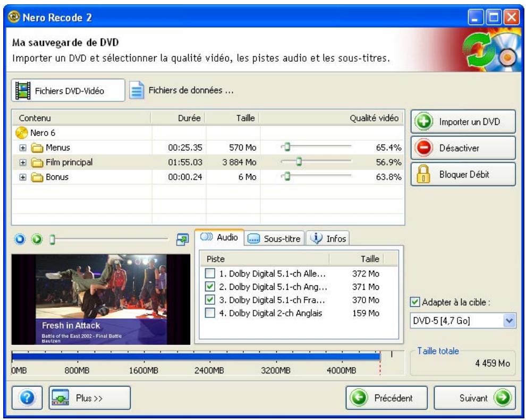
Task: Expand the Film principal tree node
Action: click(22, 163)
